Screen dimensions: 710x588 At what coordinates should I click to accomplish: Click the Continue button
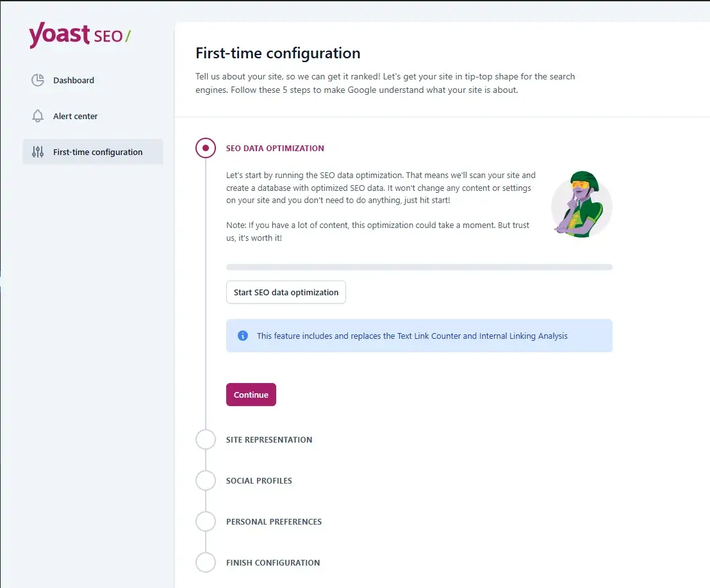click(x=251, y=395)
